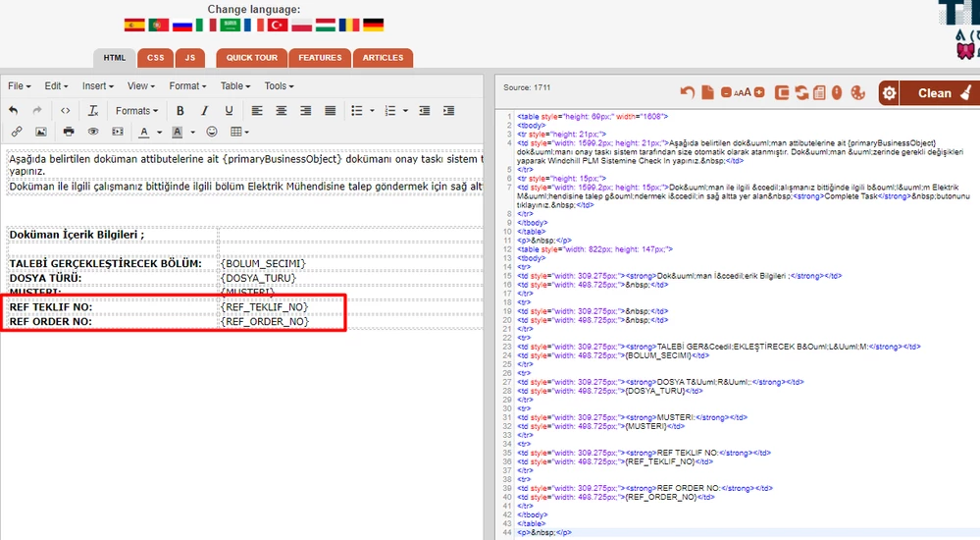Insert a hyperlink
Screen dimensions: 980x540
[x=17, y=132]
